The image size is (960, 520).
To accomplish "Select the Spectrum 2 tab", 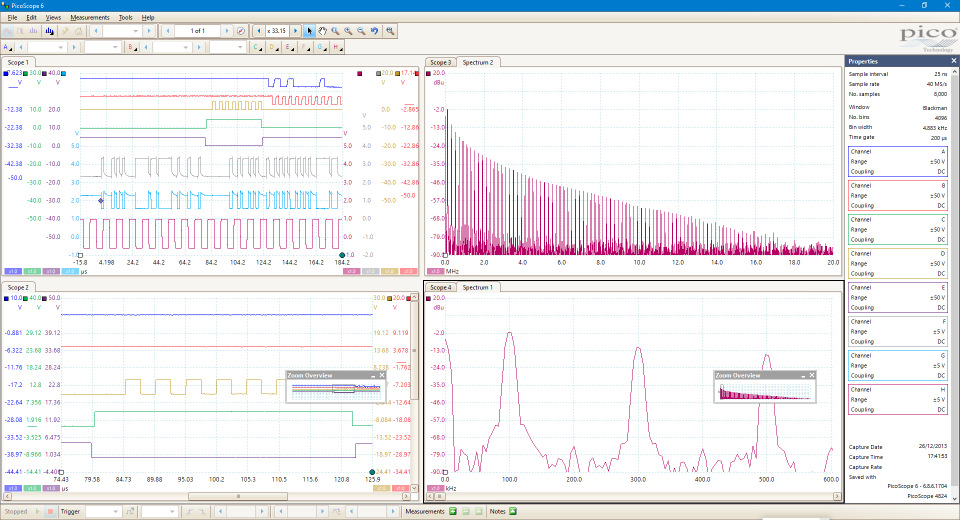I will 478,62.
